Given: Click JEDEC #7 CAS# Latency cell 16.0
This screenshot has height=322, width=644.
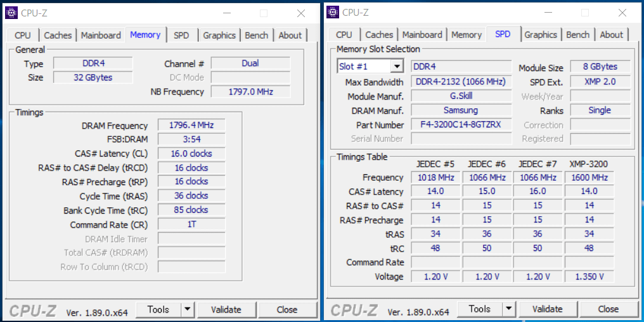Looking at the screenshot, I should [538, 191].
